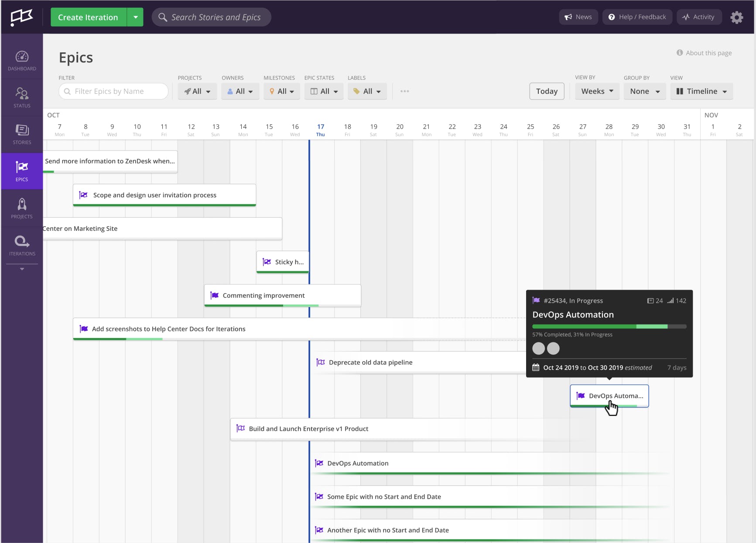Viewport: 756px width, 543px height.
Task: Click the DevOps Automation title in tooltip
Action: [x=573, y=314]
